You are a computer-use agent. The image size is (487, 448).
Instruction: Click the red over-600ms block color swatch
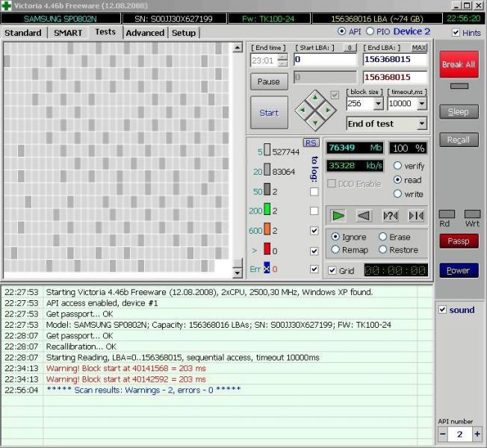[266, 250]
